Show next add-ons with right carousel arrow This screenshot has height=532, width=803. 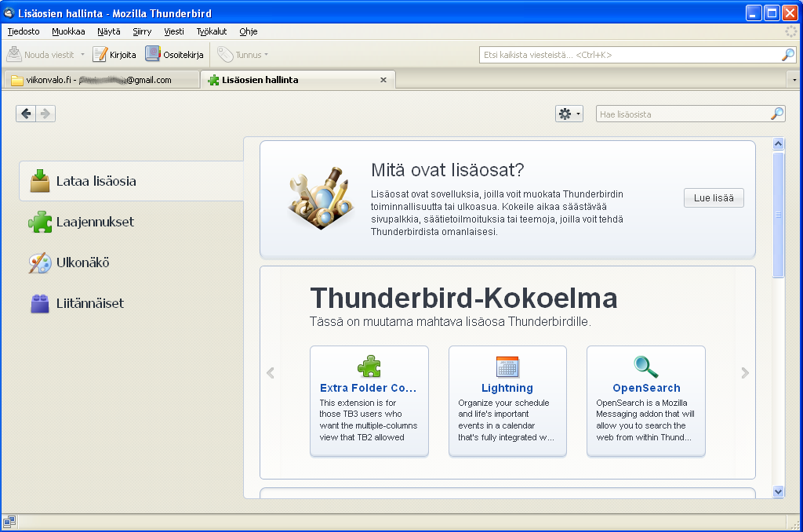(x=745, y=373)
